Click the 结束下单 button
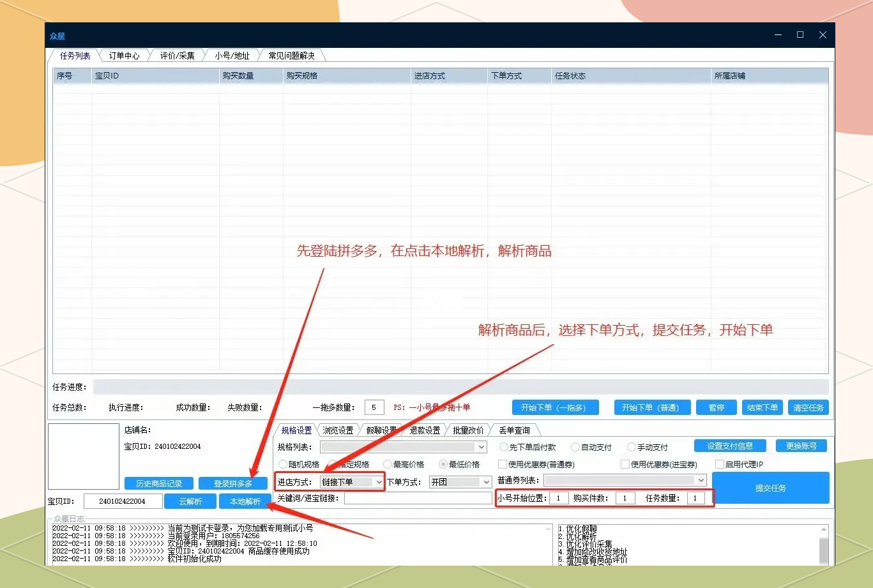873x588 pixels. [x=763, y=407]
